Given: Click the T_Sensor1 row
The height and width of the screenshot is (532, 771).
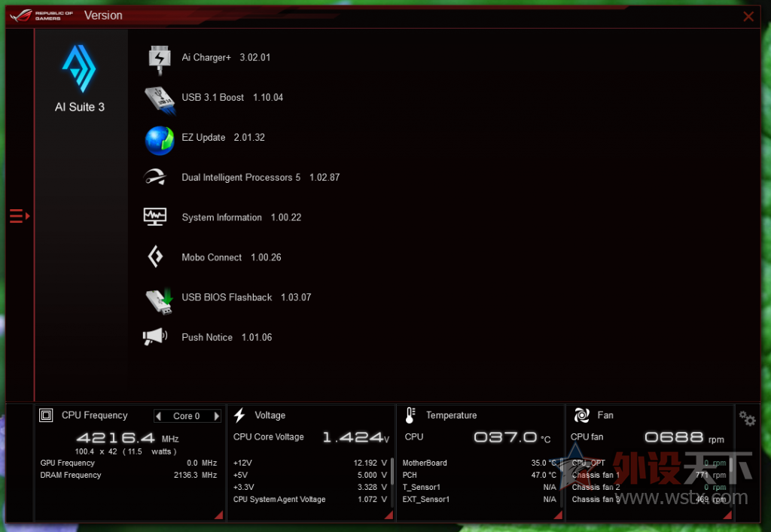Looking at the screenshot, I should point(480,488).
